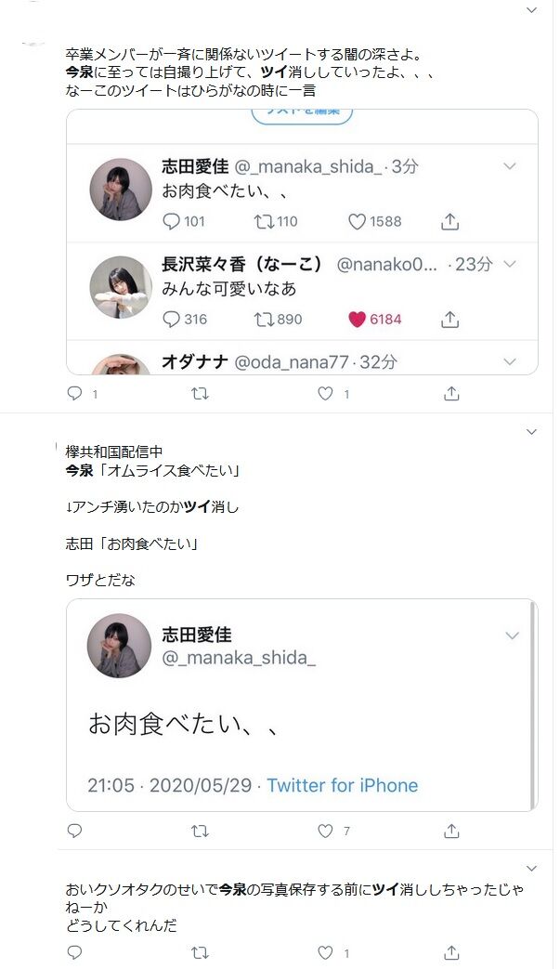This screenshot has height=969, width=560.
Task: Expand the chevron menu on the bottom tweet
Action: coord(531,868)
